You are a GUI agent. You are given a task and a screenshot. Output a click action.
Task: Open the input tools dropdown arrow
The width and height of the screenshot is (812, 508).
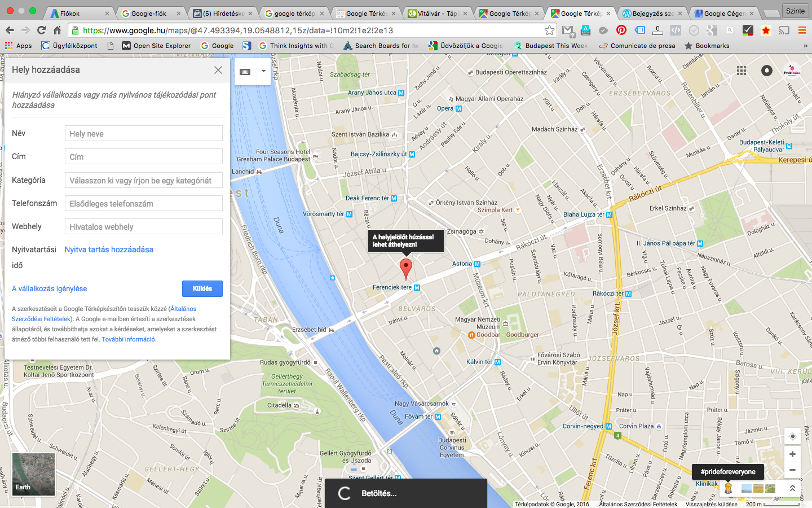(x=263, y=72)
